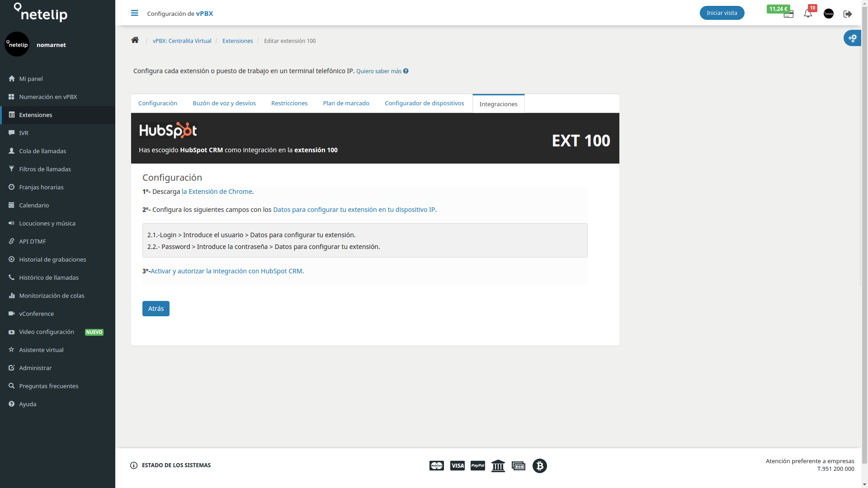Open the hamburger menu icon
The width and height of the screenshot is (868, 488).
point(134,13)
